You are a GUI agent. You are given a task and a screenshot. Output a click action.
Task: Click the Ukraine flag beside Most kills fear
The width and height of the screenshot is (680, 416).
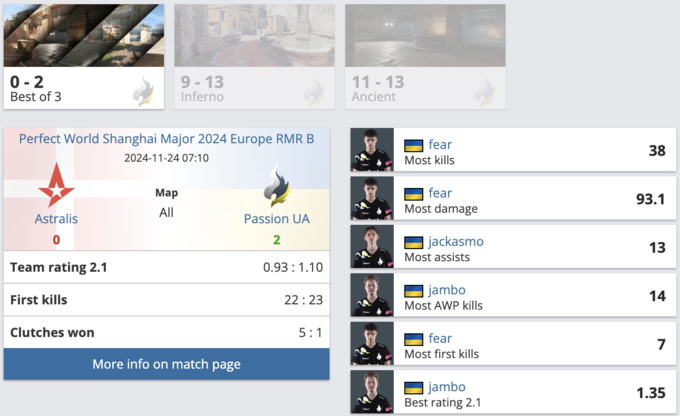click(413, 145)
